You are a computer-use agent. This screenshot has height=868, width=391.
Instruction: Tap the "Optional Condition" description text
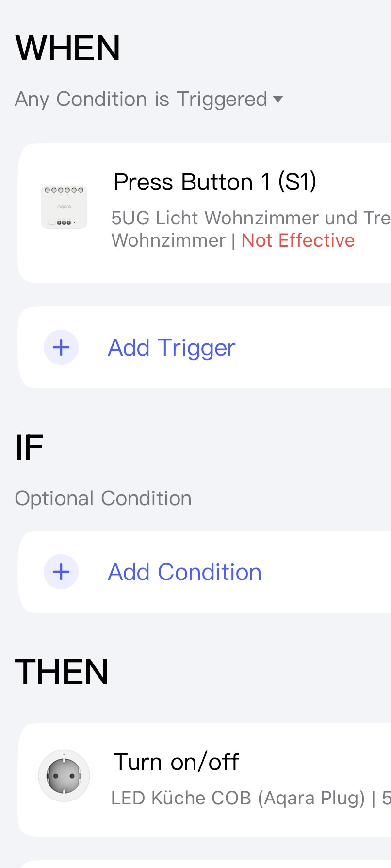[103, 498]
